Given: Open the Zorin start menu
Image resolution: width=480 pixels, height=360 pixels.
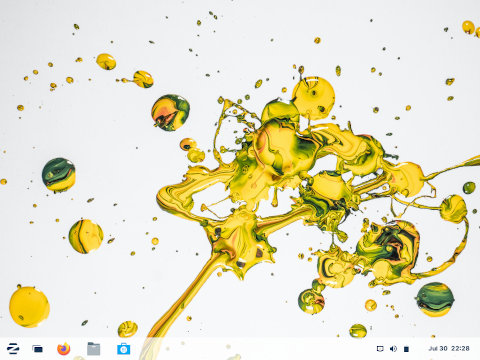Looking at the screenshot, I should coord(13,349).
